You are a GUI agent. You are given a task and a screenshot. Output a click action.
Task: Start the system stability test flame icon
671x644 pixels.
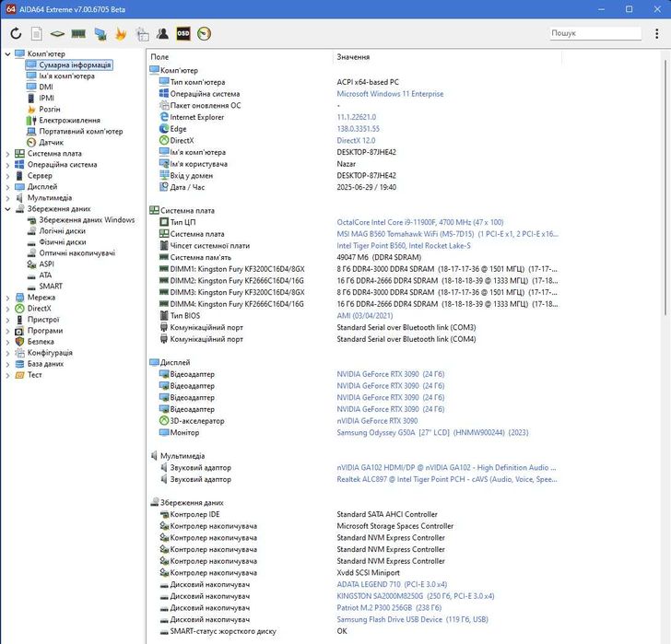pyautogui.click(x=121, y=34)
